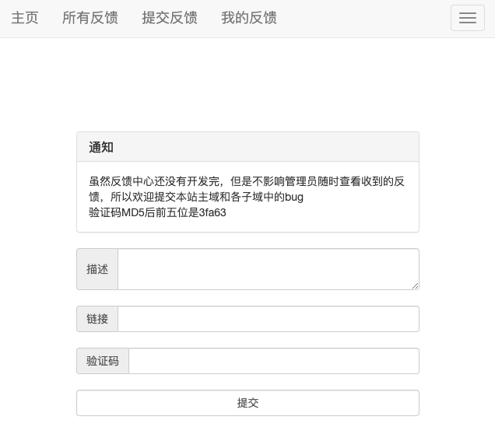Click the 链接 field label
The height and width of the screenshot is (448, 495).
click(x=97, y=319)
